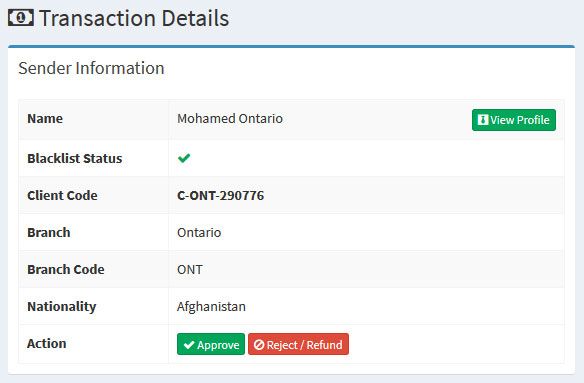Click the Branch Code value ONT

[190, 269]
